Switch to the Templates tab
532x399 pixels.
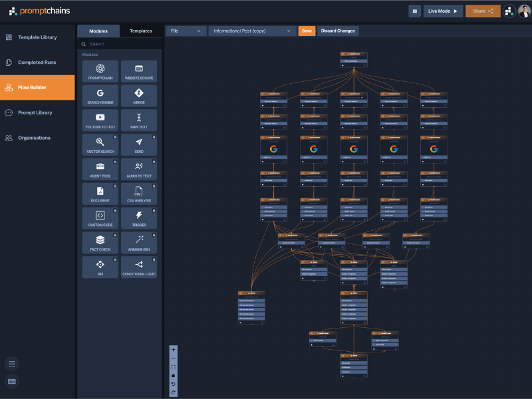coord(141,31)
